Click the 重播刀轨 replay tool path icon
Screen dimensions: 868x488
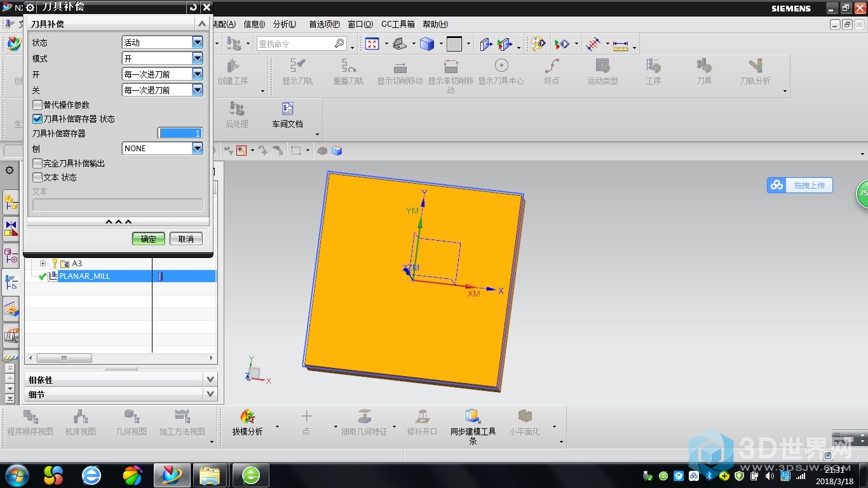tap(348, 65)
